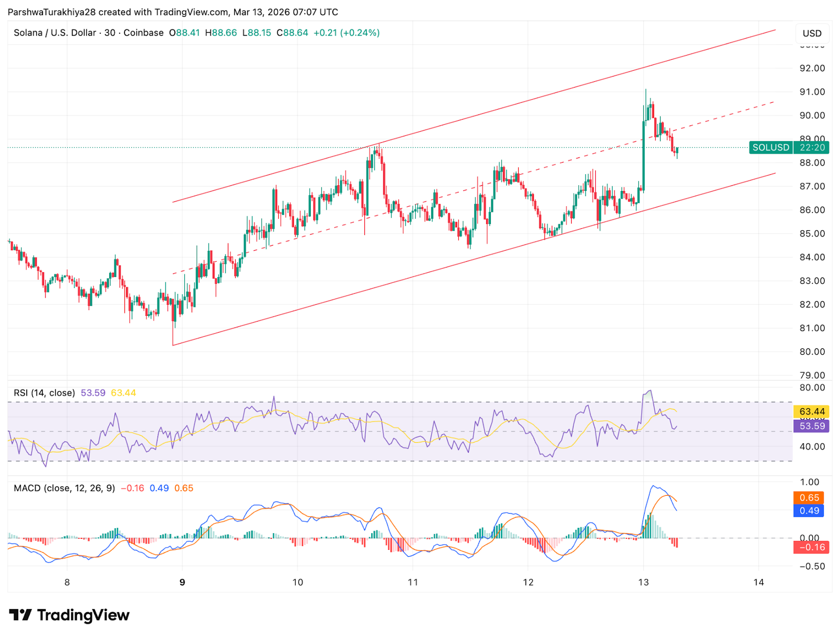Click the teal SOLUSD price flag
The image size is (840, 638).
(x=770, y=148)
